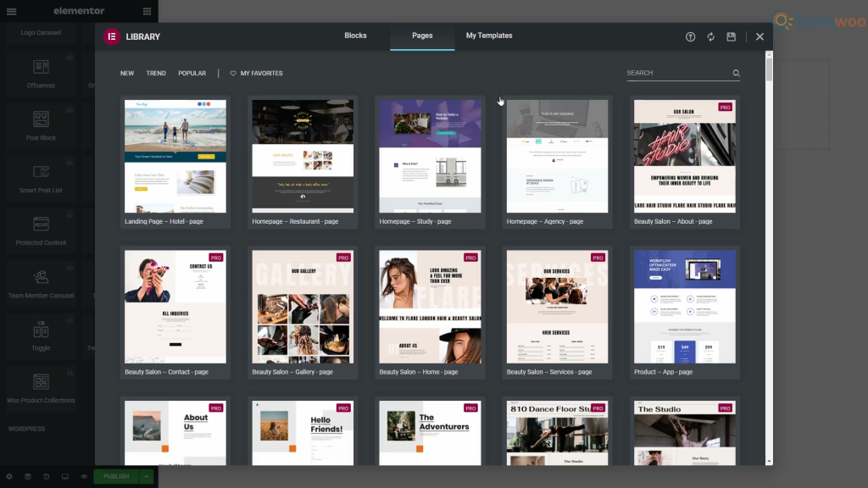Open Beauty Salon – Contact template thumbnail

pos(175,307)
